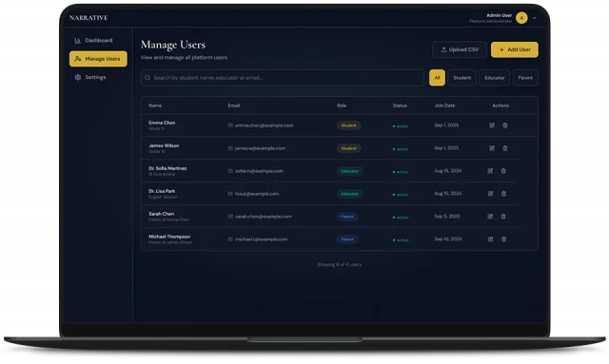
Task: Filter the list to Educator
Action: [495, 78]
